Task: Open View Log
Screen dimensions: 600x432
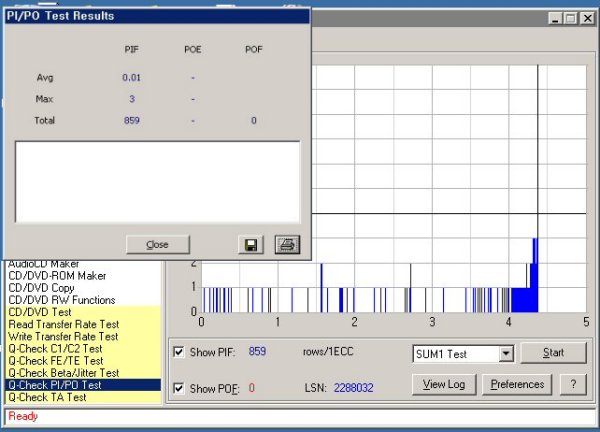Action: click(x=444, y=384)
